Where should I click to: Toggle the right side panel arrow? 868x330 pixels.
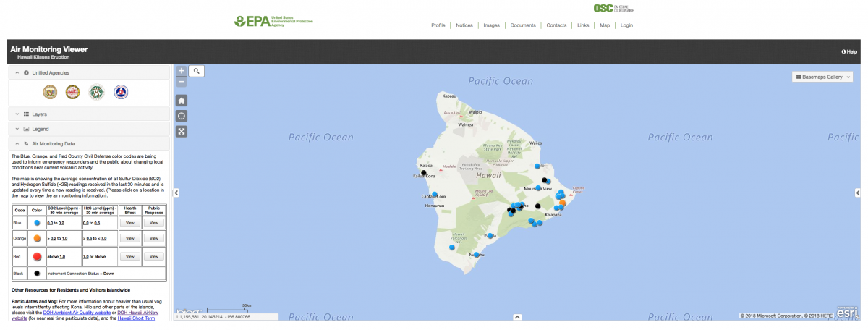[858, 192]
